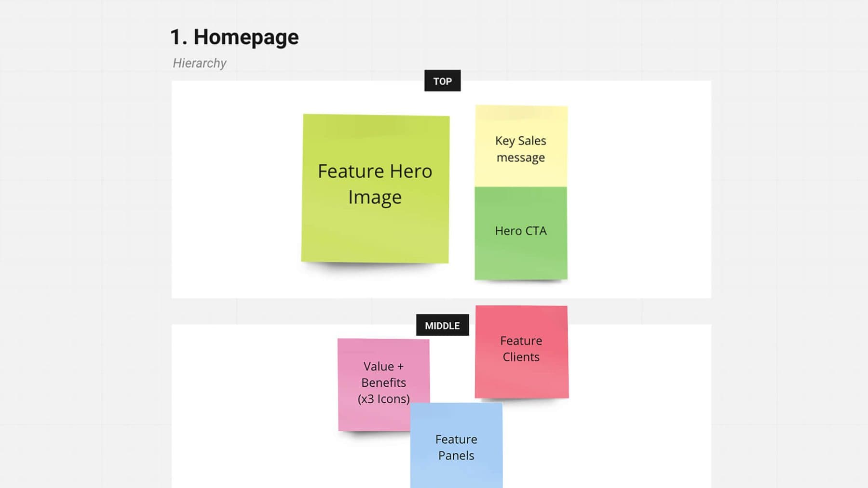Image resolution: width=868 pixels, height=488 pixels.
Task: Select the black TOP section label
Action: [442, 81]
